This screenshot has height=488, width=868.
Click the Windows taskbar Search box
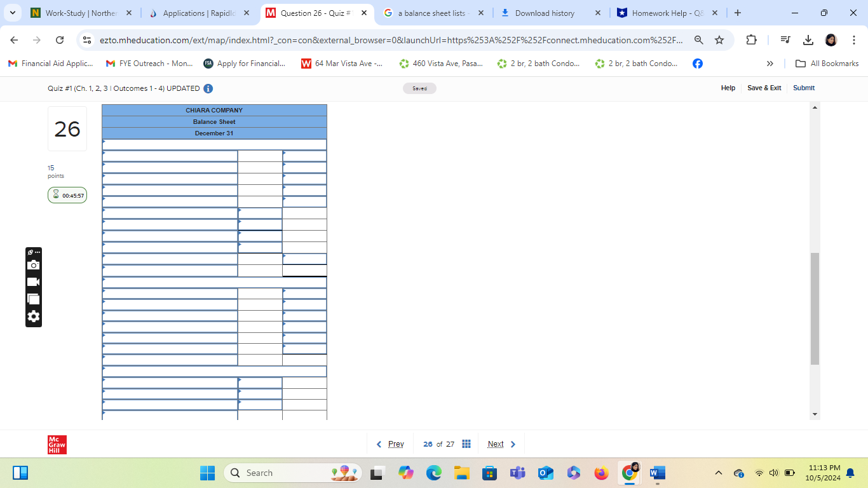tap(292, 473)
